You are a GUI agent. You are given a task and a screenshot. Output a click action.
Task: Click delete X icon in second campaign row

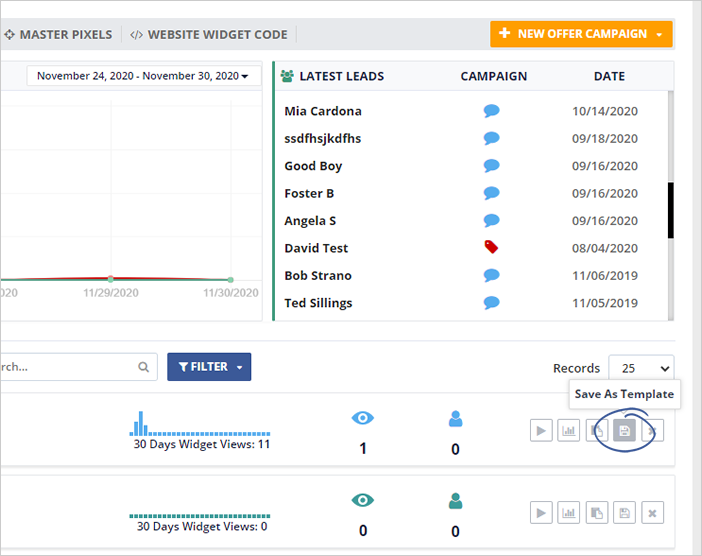click(x=652, y=513)
